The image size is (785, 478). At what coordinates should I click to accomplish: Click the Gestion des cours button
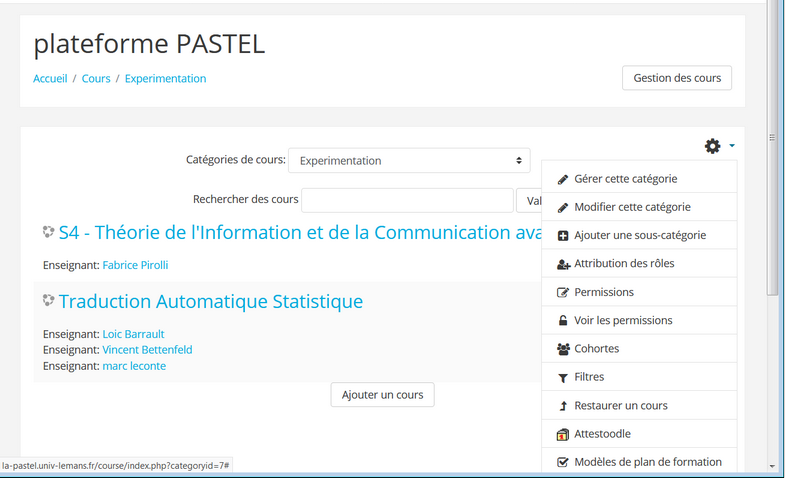pos(677,78)
